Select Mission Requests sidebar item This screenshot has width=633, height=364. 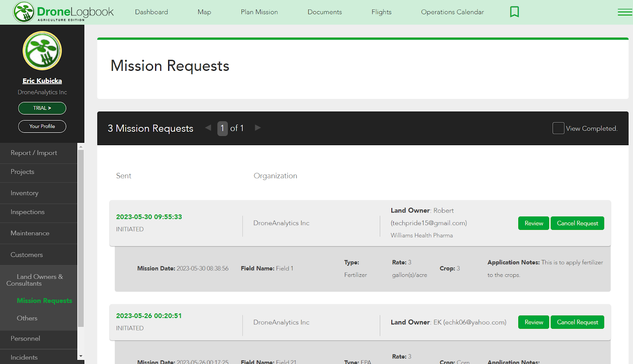coord(44,301)
